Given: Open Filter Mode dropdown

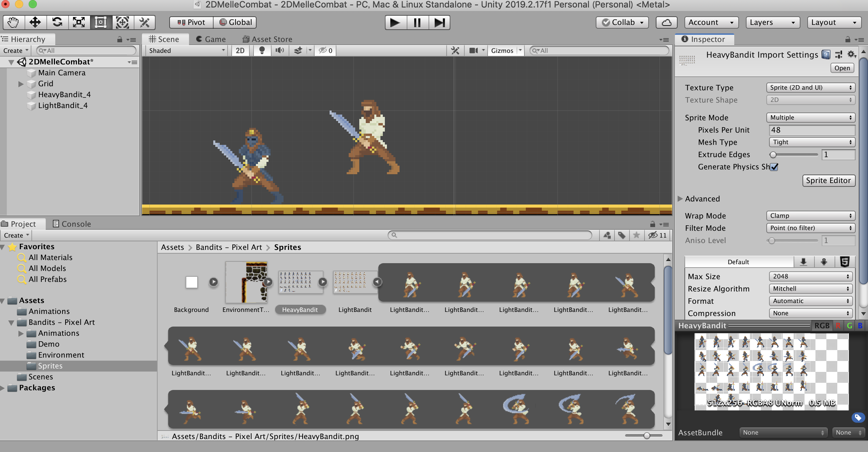Looking at the screenshot, I should (810, 228).
